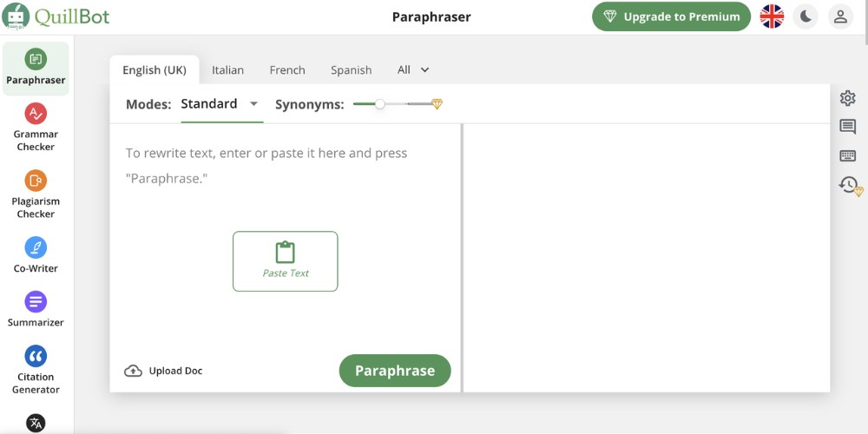Change language via UK flag icon
This screenshot has height=434, width=868.
click(772, 16)
